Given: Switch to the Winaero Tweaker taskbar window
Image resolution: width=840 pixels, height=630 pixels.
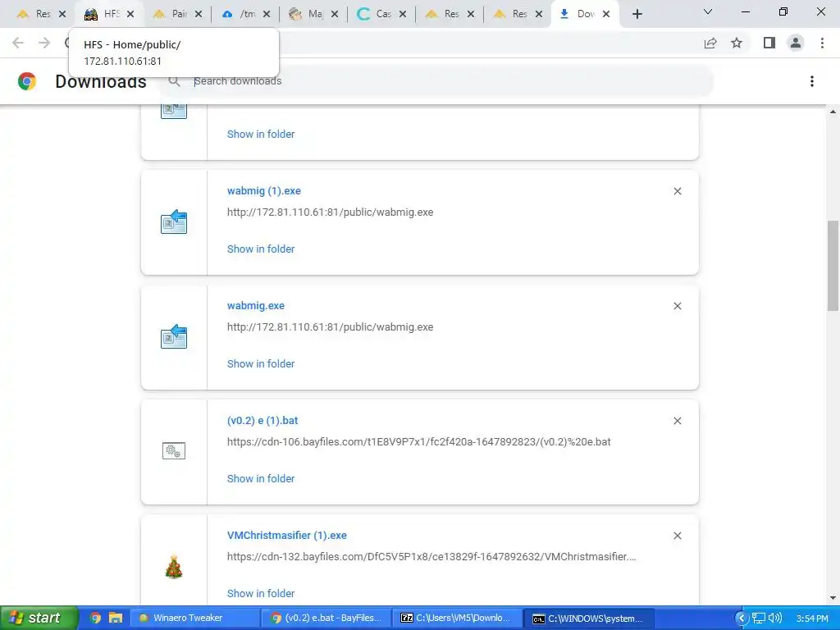Looking at the screenshot, I should [195, 618].
